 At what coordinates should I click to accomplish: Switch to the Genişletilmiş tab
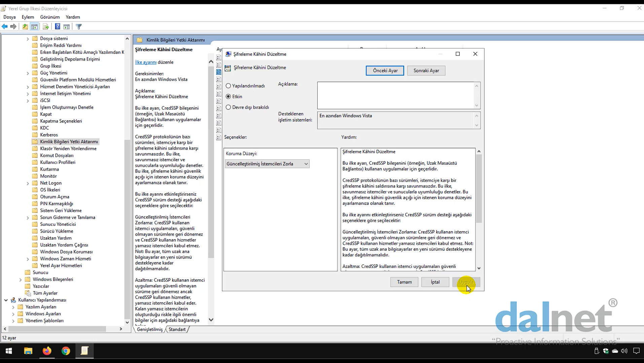click(150, 329)
